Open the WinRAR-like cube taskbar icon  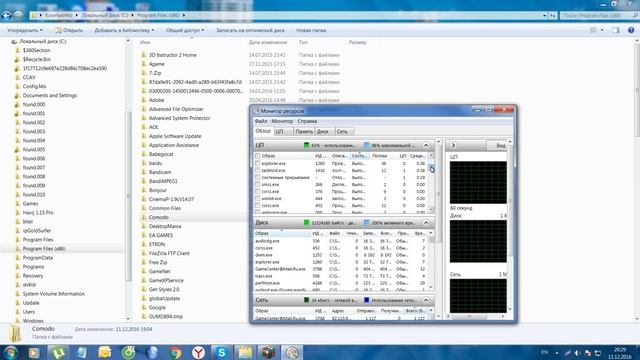tap(268, 352)
